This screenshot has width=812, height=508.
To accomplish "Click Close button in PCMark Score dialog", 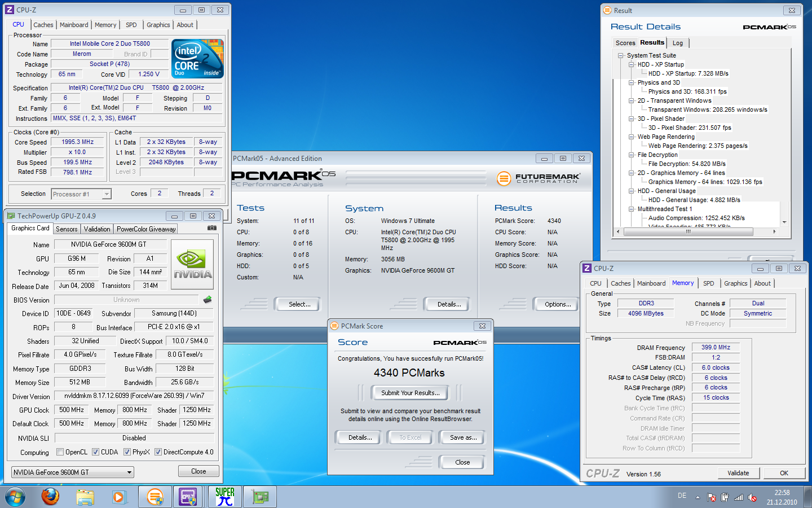I will pyautogui.click(x=462, y=462).
